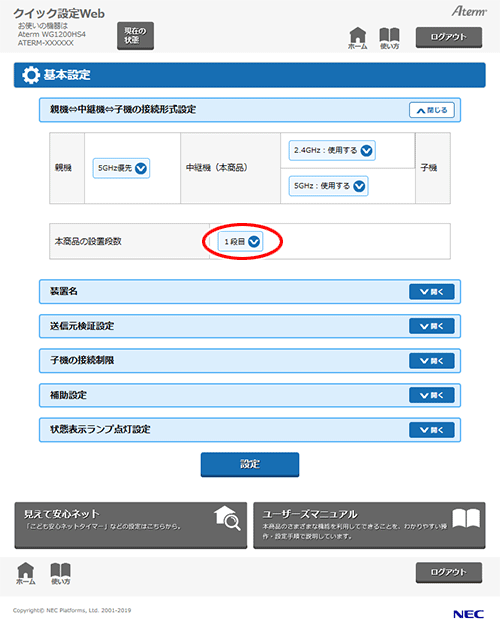Open the ユーザーズマニュアル banner

(369, 525)
